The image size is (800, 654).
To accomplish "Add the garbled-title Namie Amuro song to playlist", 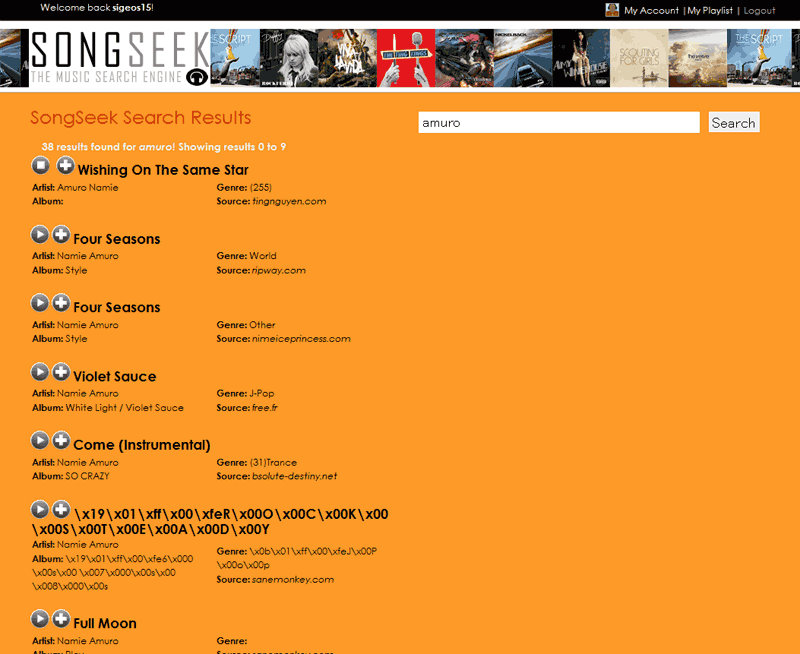I will 61,509.
